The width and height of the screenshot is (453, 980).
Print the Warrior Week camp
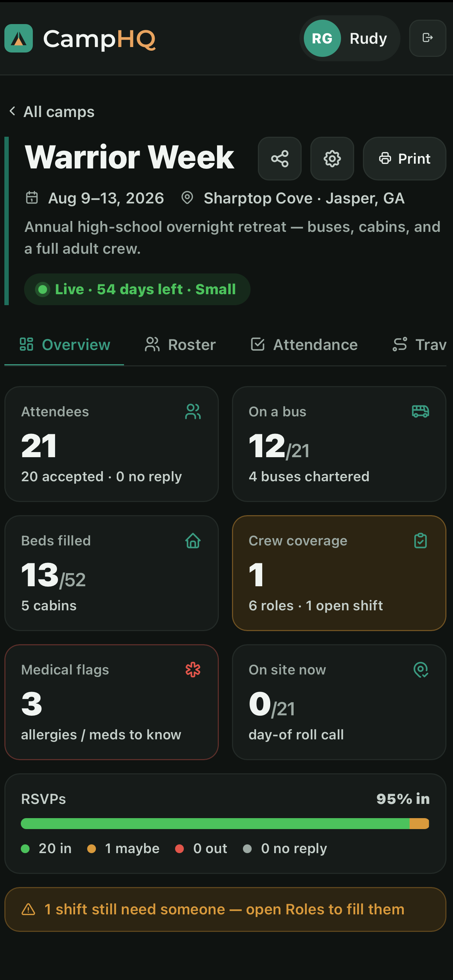(x=404, y=159)
